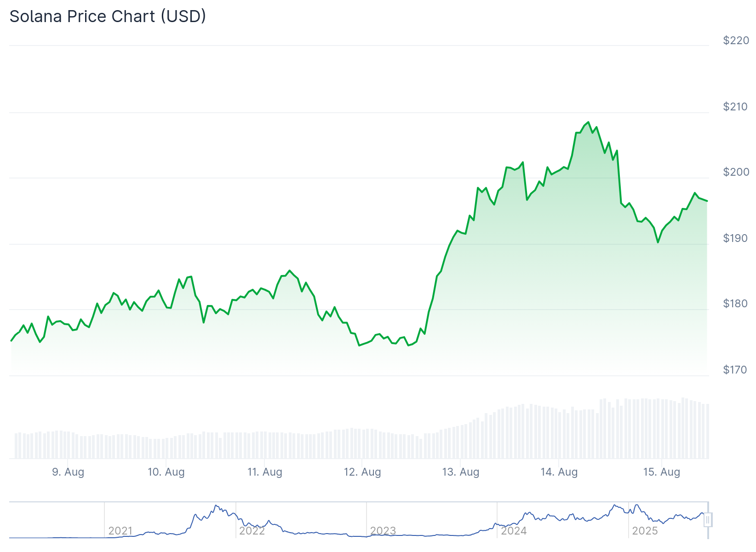The width and height of the screenshot is (756, 552).
Task: Select the 2025 label in the navigator
Action: (645, 531)
